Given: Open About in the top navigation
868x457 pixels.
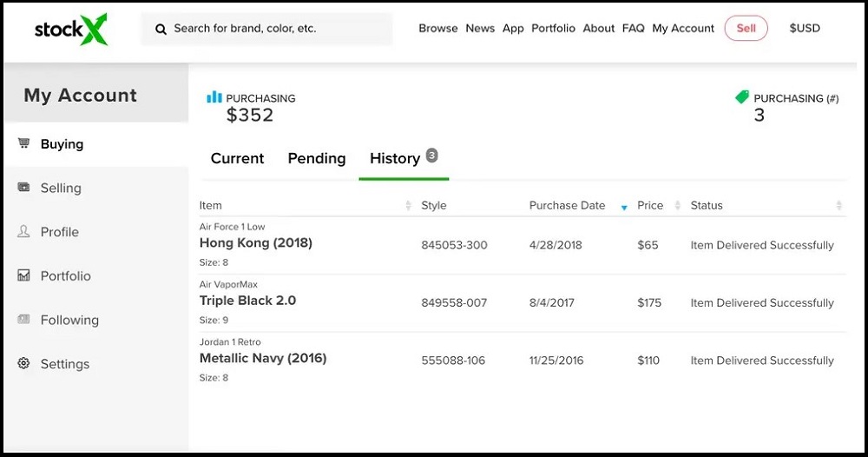Looking at the screenshot, I should (x=598, y=29).
